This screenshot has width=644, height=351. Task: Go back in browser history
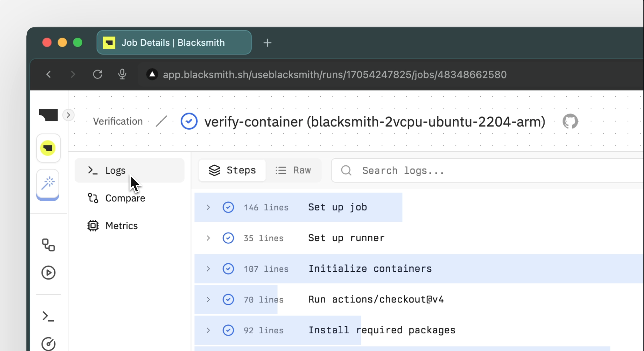[x=49, y=74]
